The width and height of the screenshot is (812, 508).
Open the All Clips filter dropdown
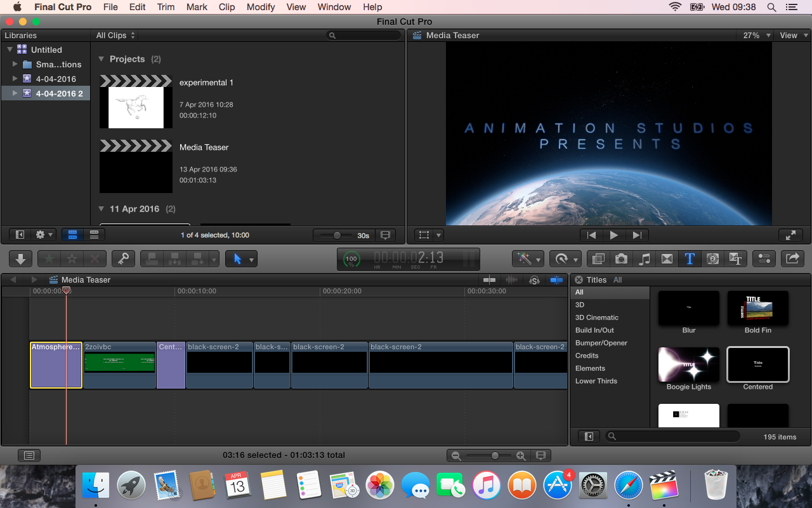(115, 36)
